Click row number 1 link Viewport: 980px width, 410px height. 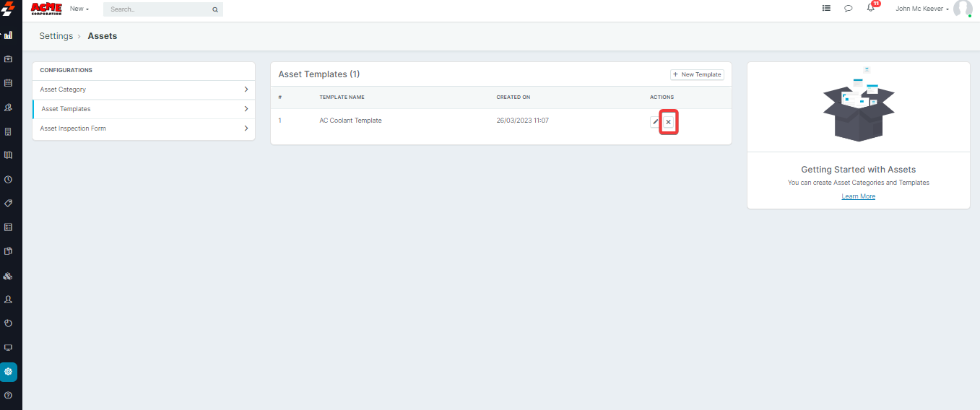(x=280, y=121)
